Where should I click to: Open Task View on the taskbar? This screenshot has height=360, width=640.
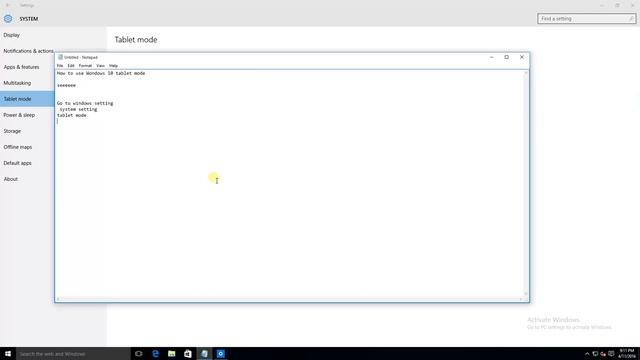(x=139, y=353)
